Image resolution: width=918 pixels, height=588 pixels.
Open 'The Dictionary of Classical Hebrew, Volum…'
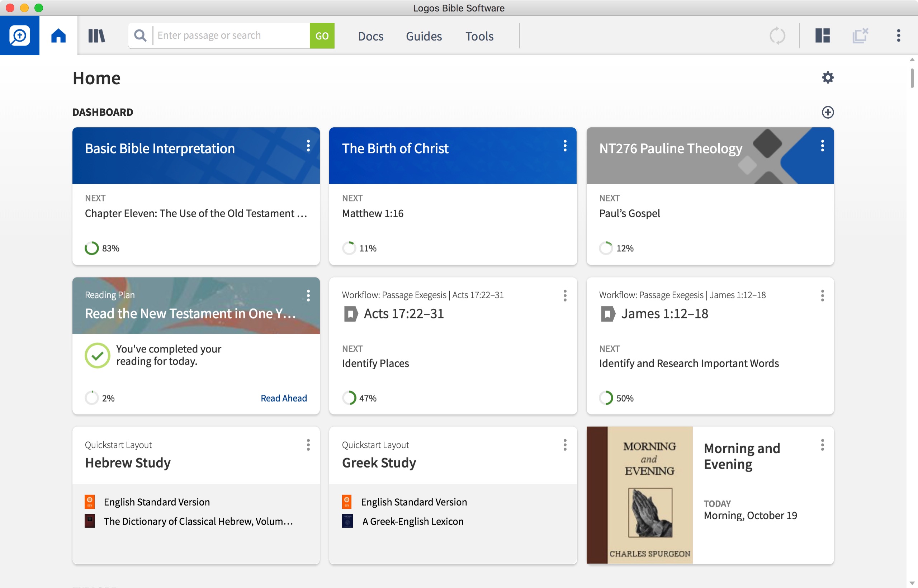click(198, 521)
